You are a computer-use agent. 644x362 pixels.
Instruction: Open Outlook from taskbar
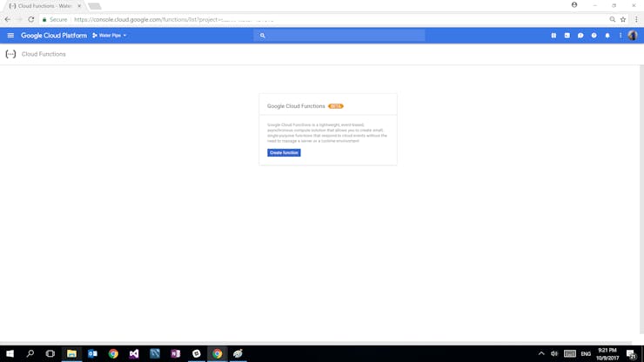[x=92, y=354]
